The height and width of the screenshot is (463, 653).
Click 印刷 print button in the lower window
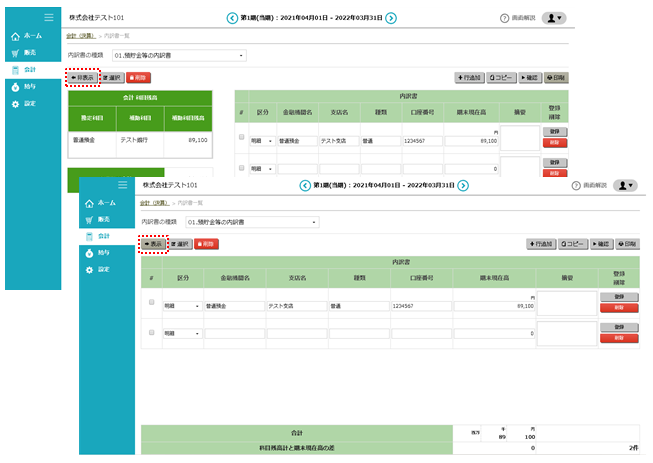(626, 243)
